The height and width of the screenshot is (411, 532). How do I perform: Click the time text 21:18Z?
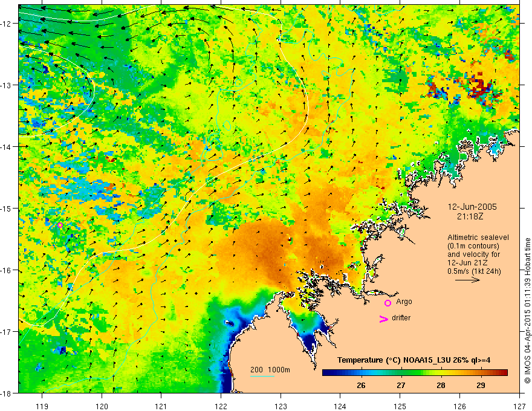coord(470,216)
